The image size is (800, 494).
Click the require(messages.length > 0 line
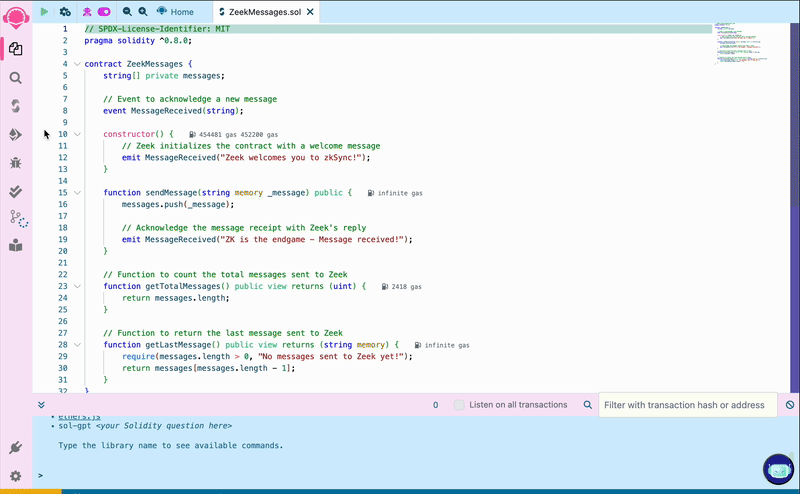pyautogui.click(x=267, y=357)
